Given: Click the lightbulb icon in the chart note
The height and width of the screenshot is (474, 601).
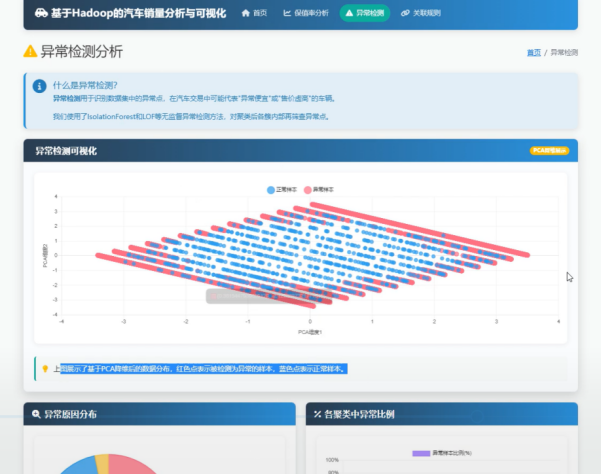Looking at the screenshot, I should click(x=45, y=369).
